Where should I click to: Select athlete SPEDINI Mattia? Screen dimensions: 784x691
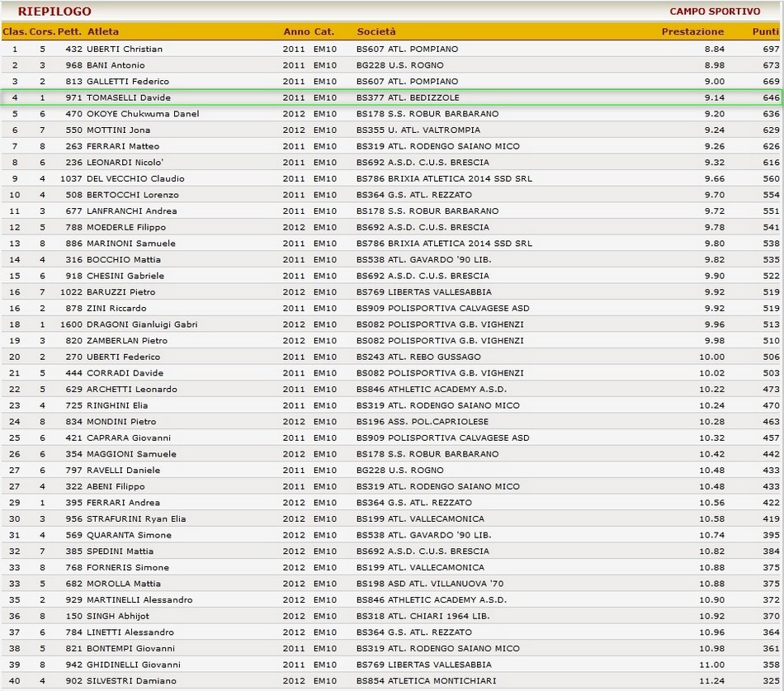coord(120,551)
